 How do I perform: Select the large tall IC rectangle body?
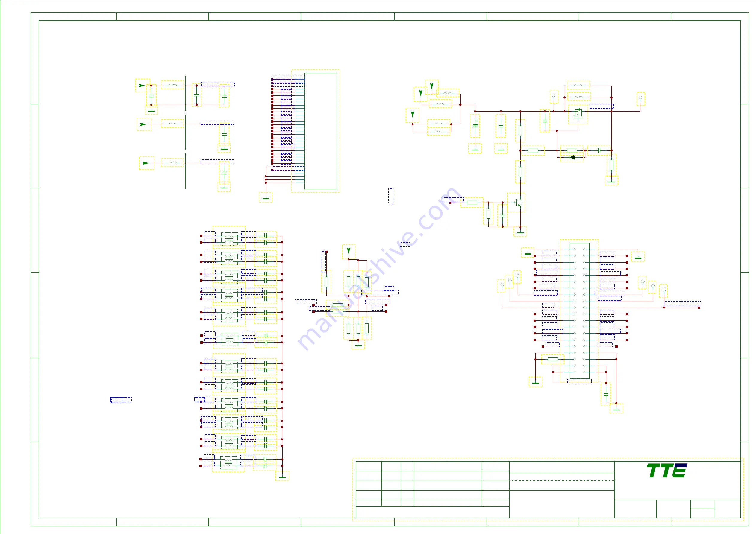[x=321, y=131]
